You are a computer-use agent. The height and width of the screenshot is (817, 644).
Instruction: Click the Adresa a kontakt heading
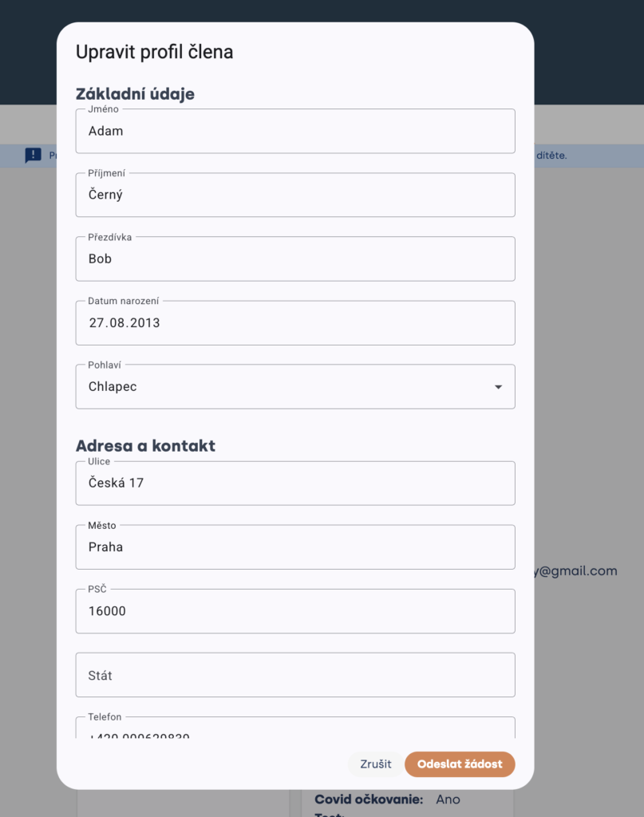[x=145, y=445]
